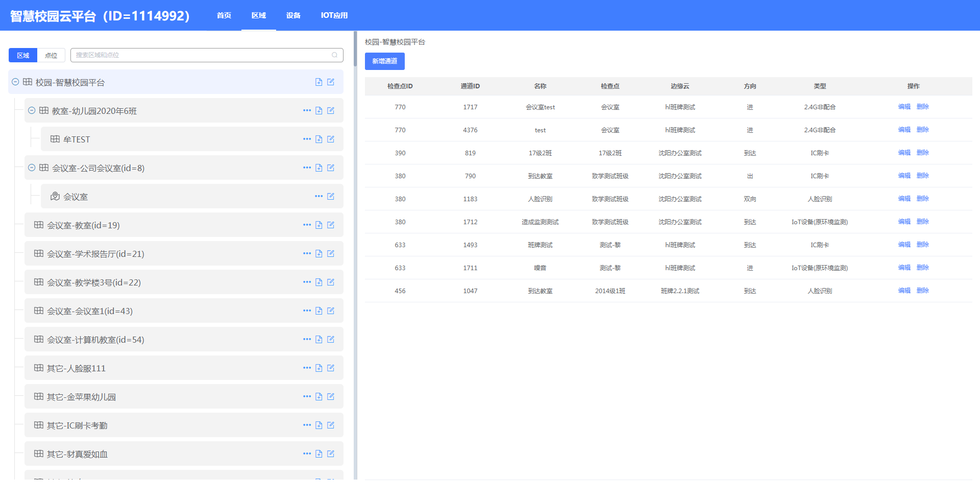Click 删除 link for channel 1047
Image resolution: width=980 pixels, height=500 pixels.
pos(922,291)
